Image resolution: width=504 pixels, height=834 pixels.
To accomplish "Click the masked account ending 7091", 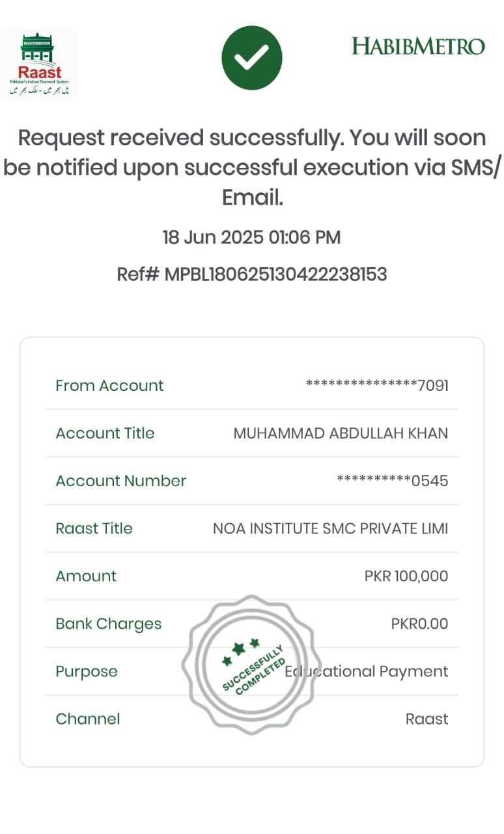I will click(377, 386).
